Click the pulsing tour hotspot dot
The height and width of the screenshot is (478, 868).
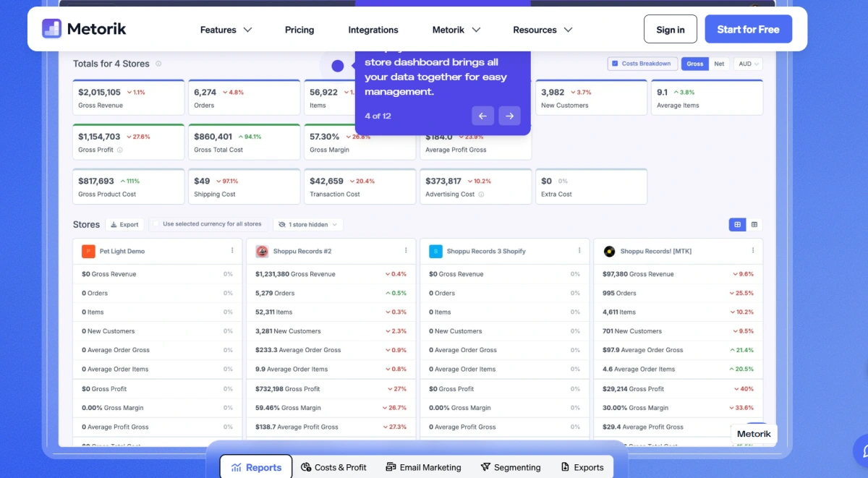pos(337,66)
